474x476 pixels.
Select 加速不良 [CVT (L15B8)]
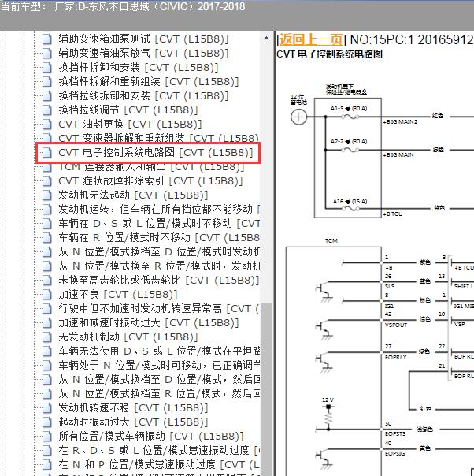pos(117,294)
